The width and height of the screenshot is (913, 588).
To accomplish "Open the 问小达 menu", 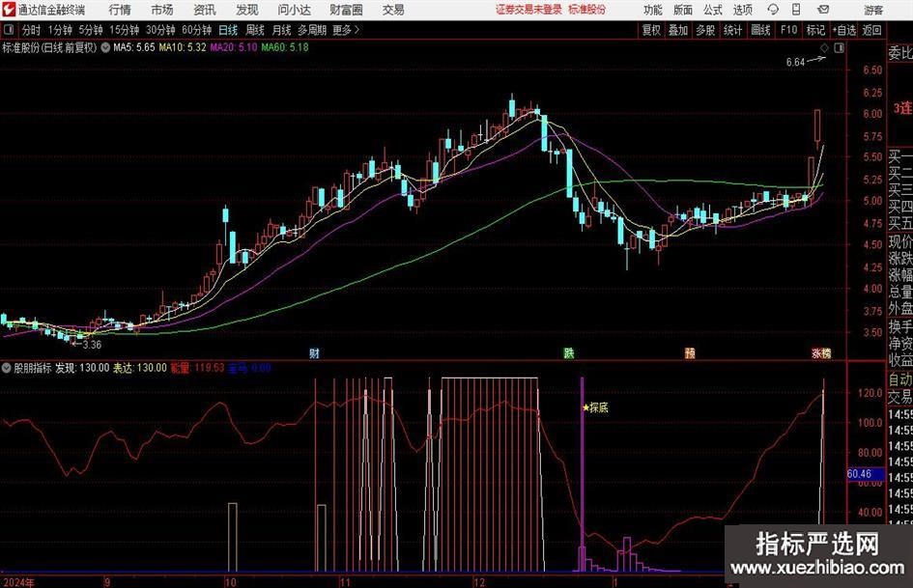I will pos(294,10).
